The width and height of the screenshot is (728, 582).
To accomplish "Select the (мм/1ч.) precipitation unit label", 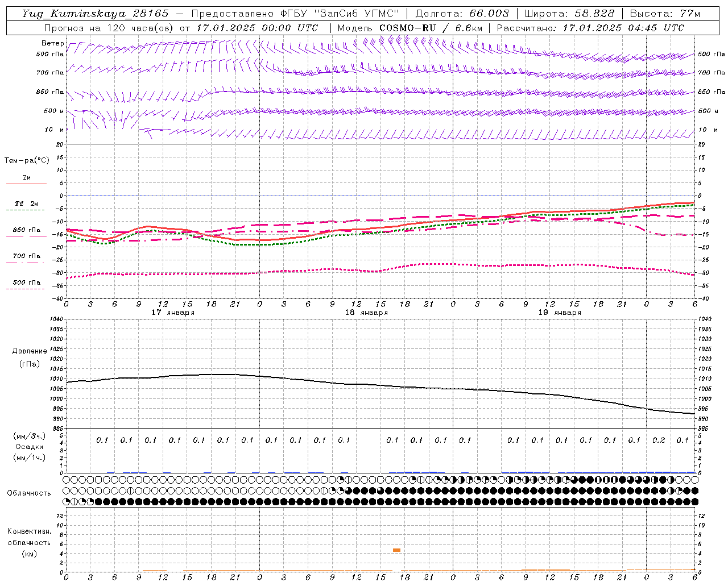I will point(30,458).
